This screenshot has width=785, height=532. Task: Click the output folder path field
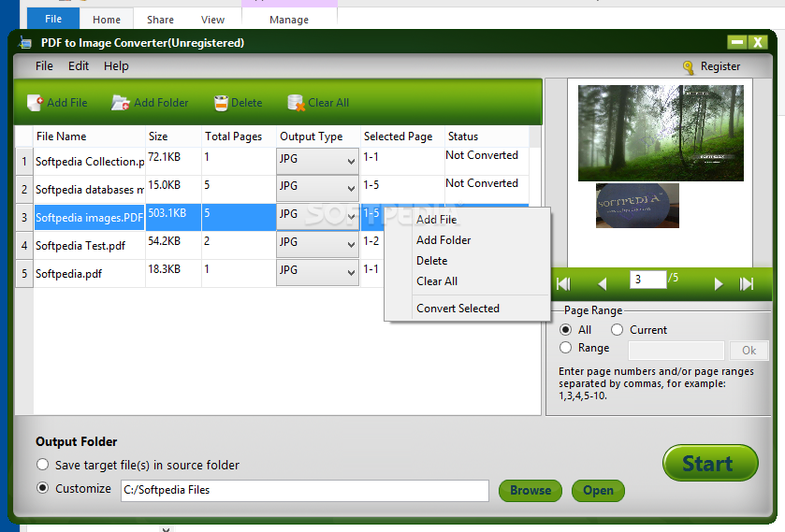tap(305, 491)
